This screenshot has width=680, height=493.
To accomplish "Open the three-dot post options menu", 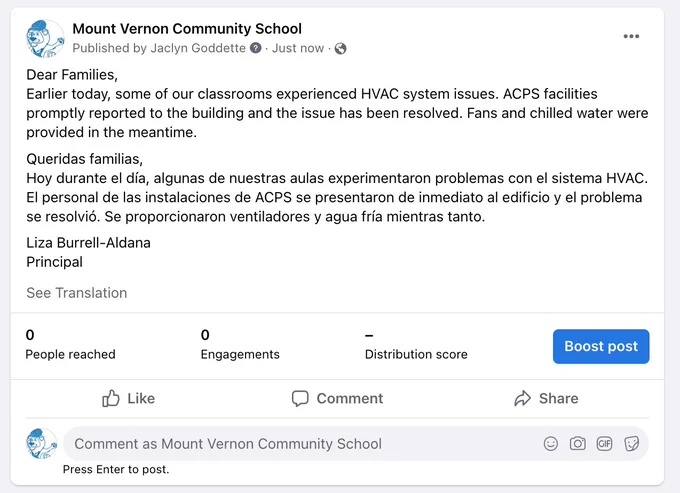I will (x=631, y=36).
